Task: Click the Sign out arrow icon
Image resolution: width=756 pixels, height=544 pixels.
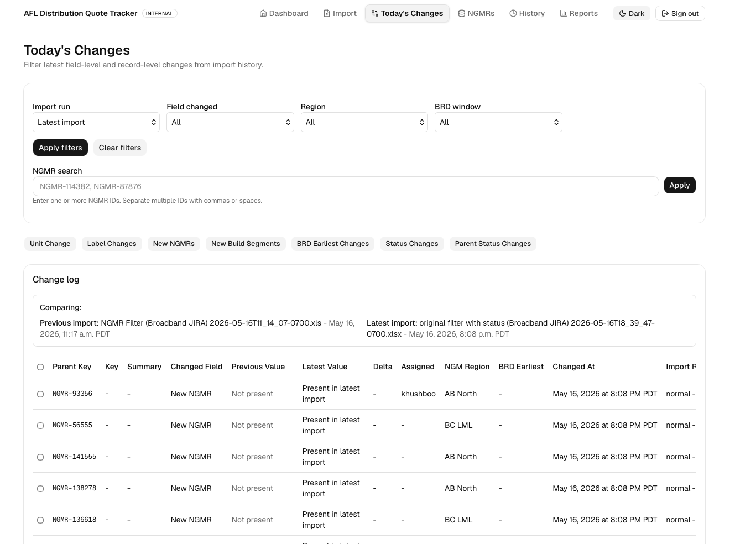Action: point(665,13)
